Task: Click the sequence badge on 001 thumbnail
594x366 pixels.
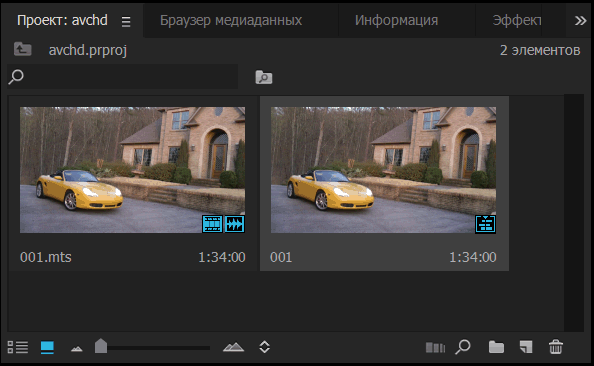Action: [485, 224]
